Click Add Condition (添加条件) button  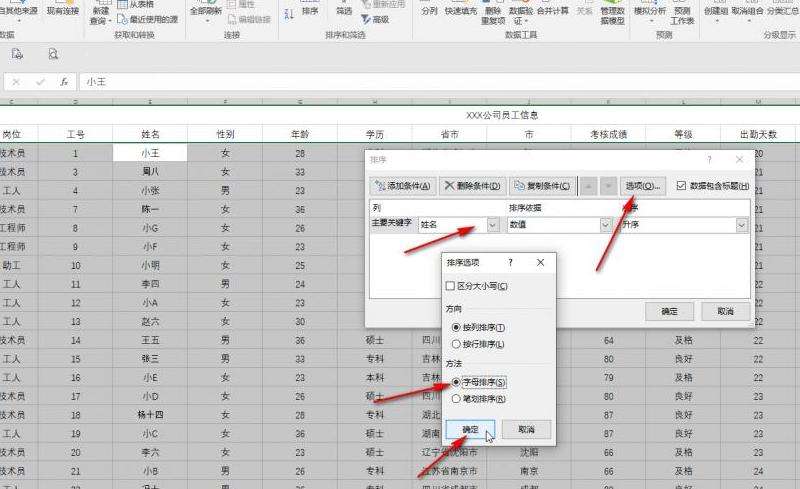[403, 186]
